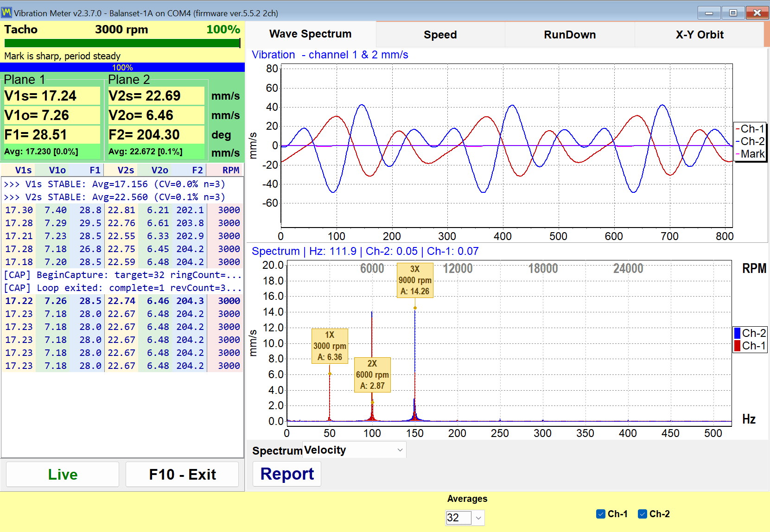Click the Vibration - channel 1 & 2 mm/s title
This screenshot has height=532, width=770.
[x=330, y=55]
